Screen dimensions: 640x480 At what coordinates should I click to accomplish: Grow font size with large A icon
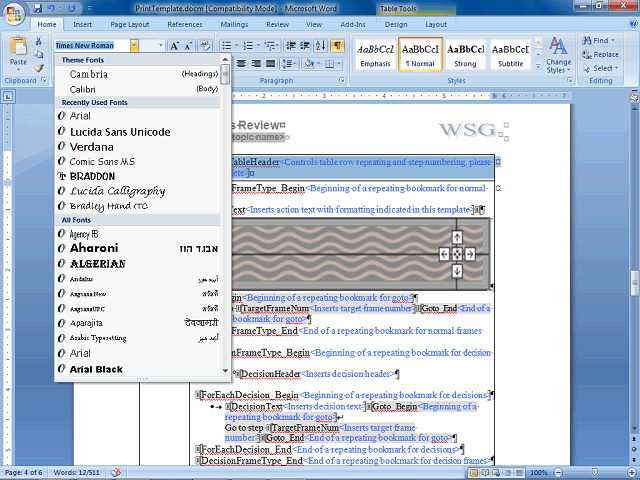click(174, 46)
